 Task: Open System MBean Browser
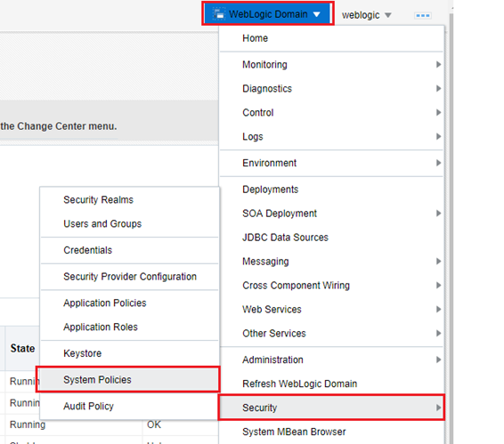tap(332, 432)
